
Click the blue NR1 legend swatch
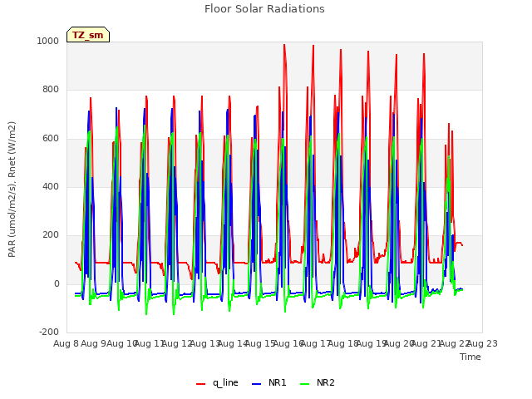click(x=257, y=384)
